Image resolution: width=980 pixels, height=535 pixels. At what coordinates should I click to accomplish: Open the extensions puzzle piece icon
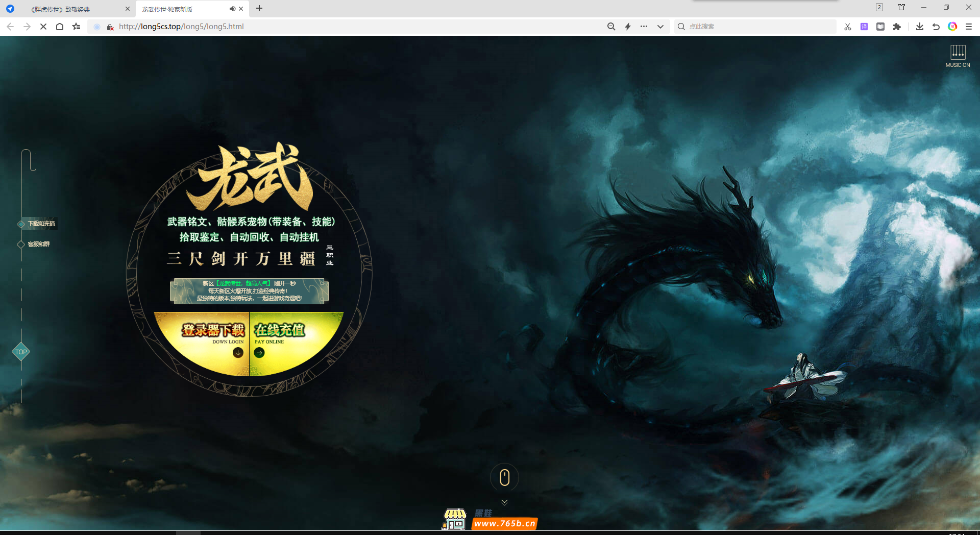[897, 27]
